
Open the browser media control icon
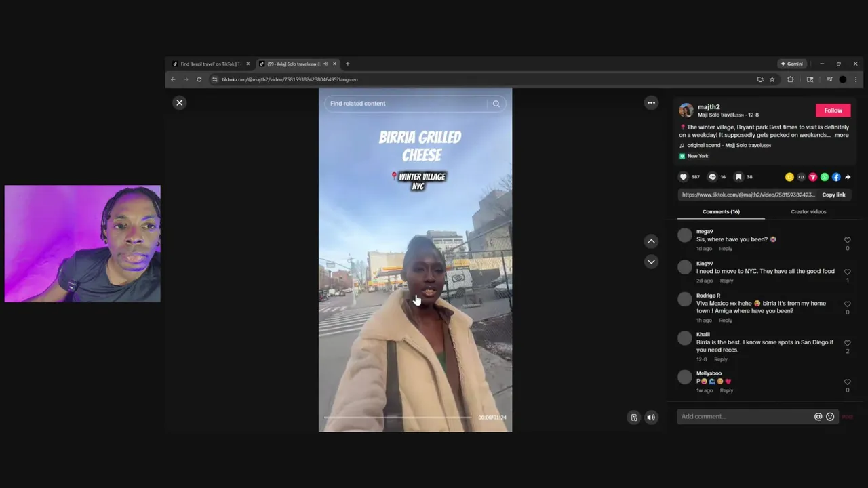[x=829, y=80]
